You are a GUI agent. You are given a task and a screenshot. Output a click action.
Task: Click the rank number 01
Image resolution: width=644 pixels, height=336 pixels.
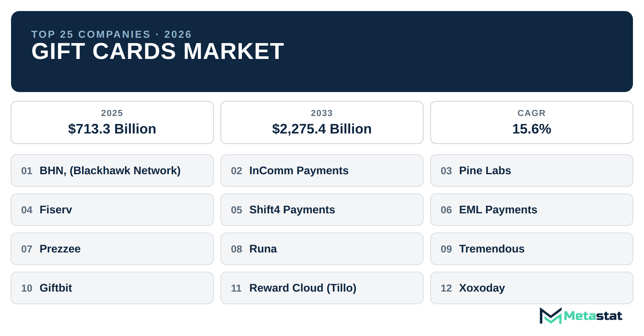[27, 171]
